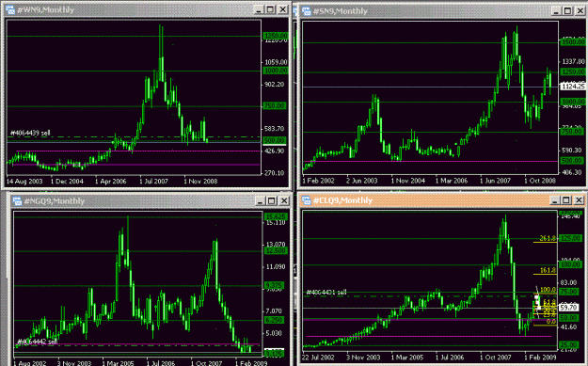This screenshot has height=366, width=588.
Task: Click the 22 Jul 2002 date label
Action: (318, 358)
